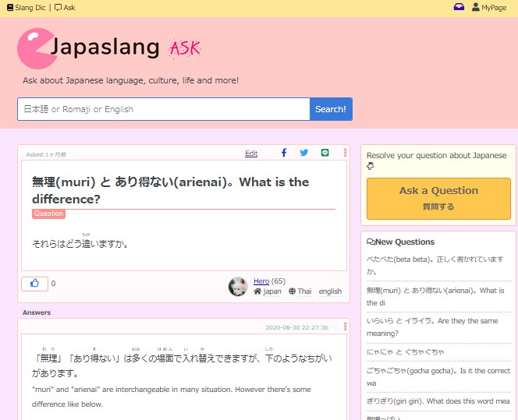Open the inbox tray icon in top bar
This screenshot has height=420, width=518.
[x=459, y=7]
